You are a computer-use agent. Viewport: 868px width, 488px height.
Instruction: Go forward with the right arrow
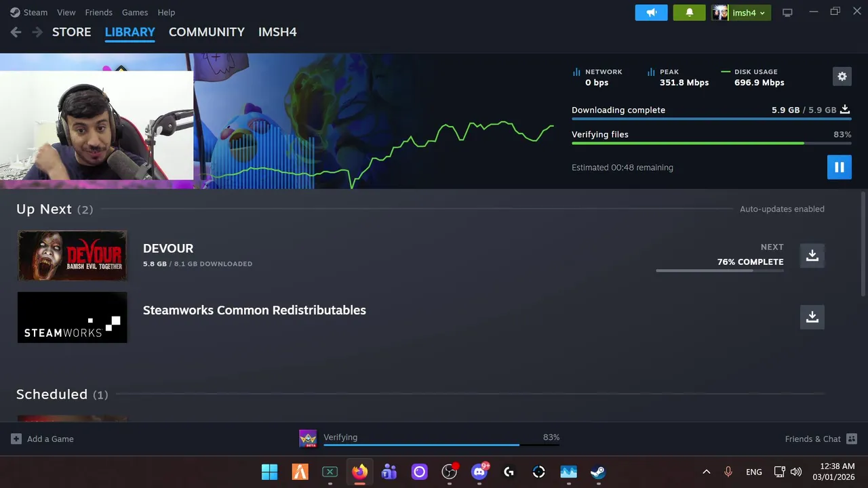click(x=37, y=32)
